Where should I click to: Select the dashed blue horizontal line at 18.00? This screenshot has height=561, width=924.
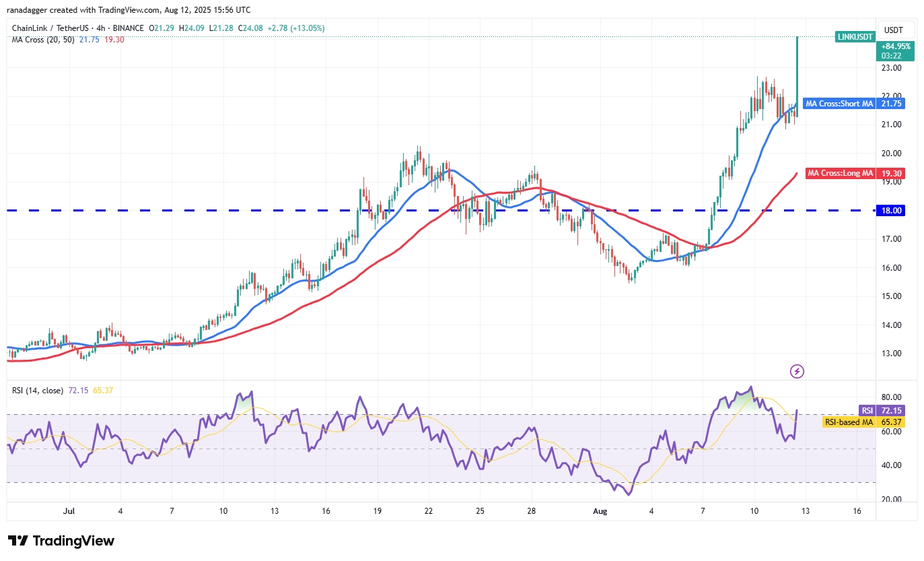[x=269, y=211]
